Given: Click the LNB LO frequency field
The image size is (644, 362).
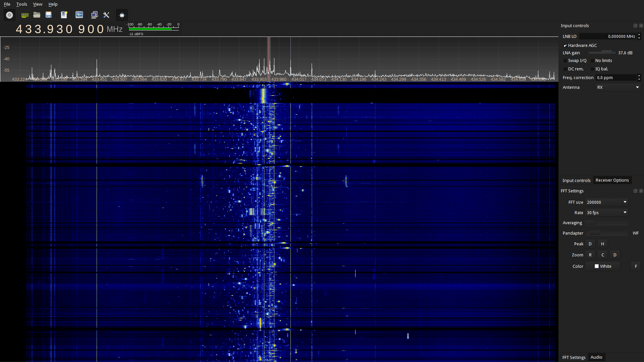Looking at the screenshot, I should (608, 37).
